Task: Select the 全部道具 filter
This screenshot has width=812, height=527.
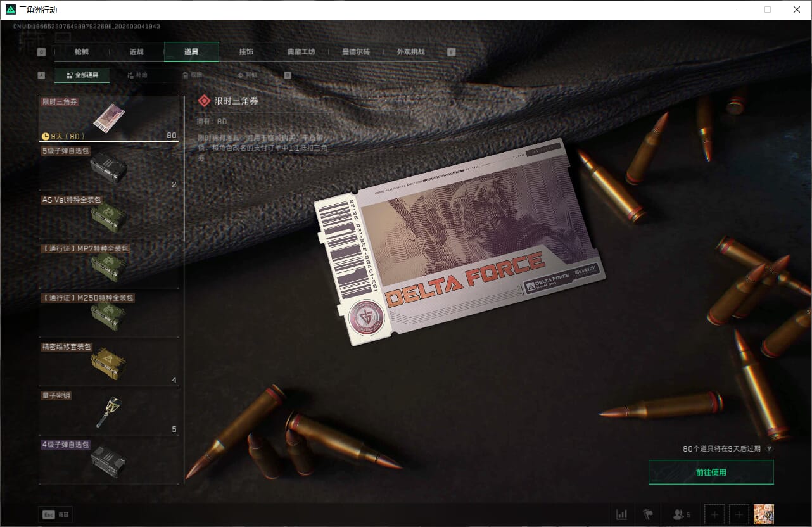Action: [82, 75]
